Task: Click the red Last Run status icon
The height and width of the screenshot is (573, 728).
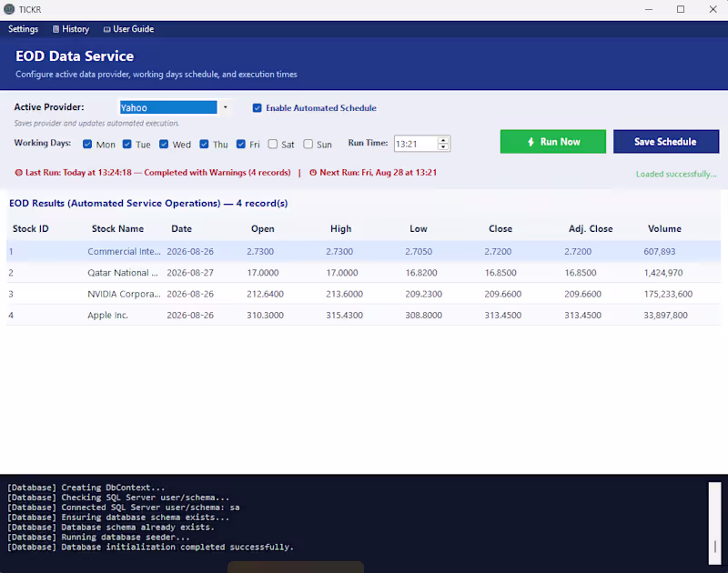Action: 18,173
